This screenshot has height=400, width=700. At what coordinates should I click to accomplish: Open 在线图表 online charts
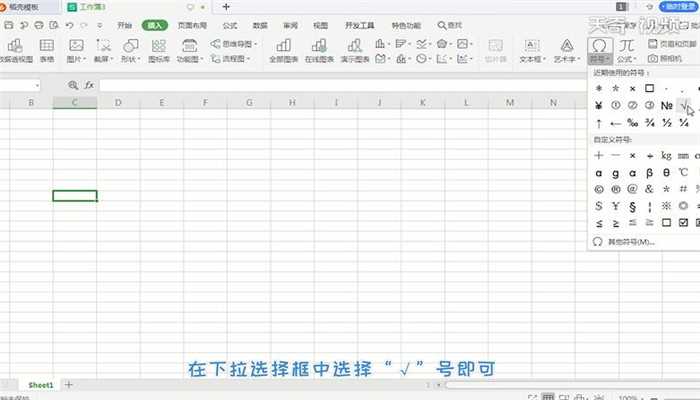(x=319, y=50)
